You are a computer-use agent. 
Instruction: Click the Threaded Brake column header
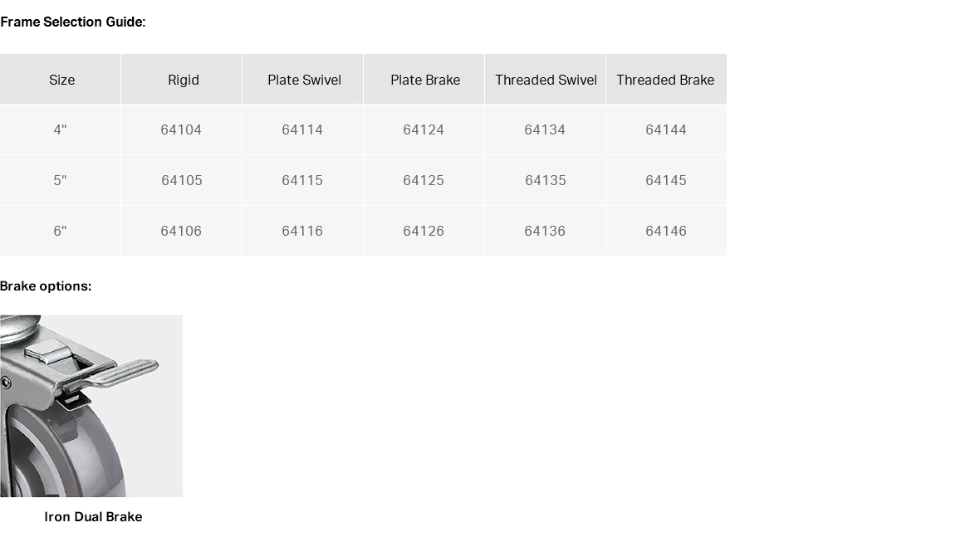pos(665,80)
